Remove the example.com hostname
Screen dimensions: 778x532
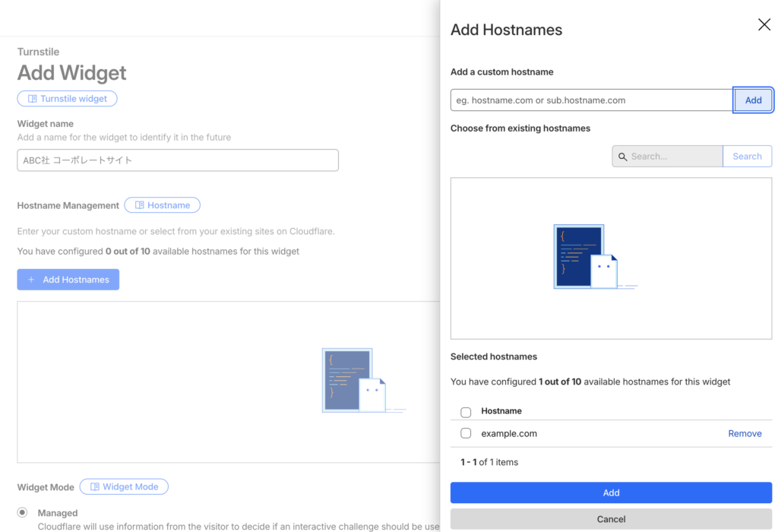coord(745,434)
